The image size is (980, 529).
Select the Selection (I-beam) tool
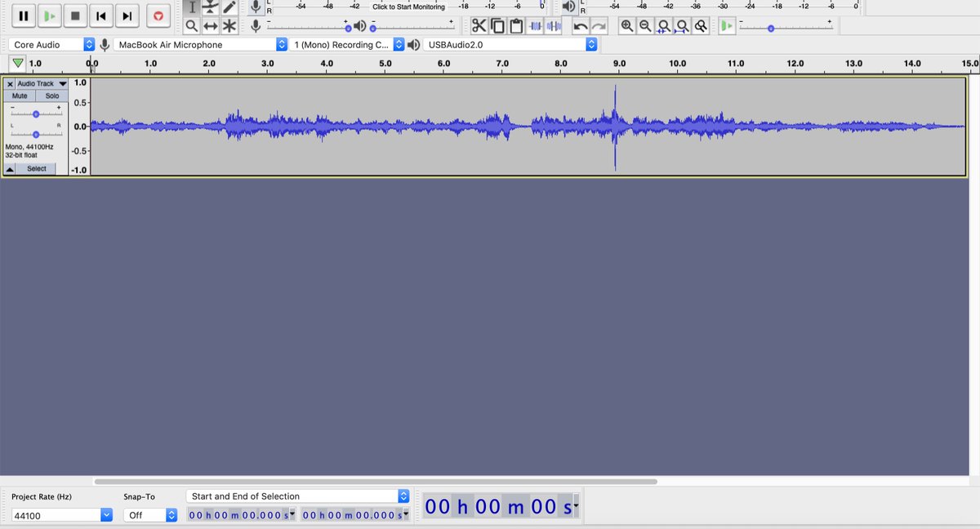(x=191, y=7)
